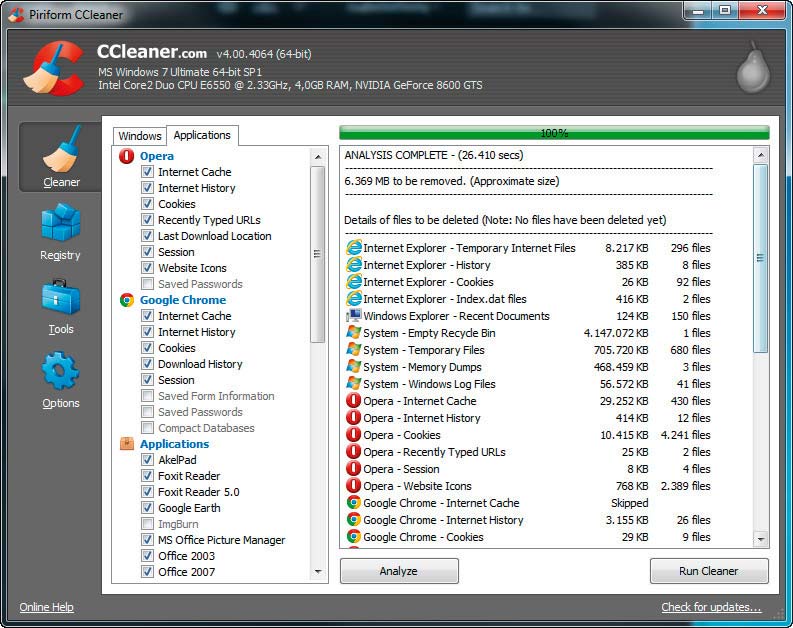Click the Piriform pear logo
793x628 pixels.
pos(753,67)
